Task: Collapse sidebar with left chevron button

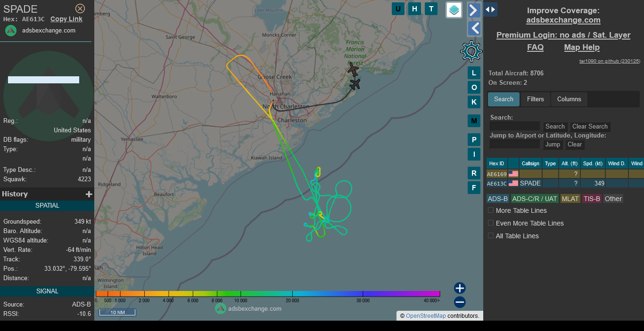Action: click(x=474, y=29)
